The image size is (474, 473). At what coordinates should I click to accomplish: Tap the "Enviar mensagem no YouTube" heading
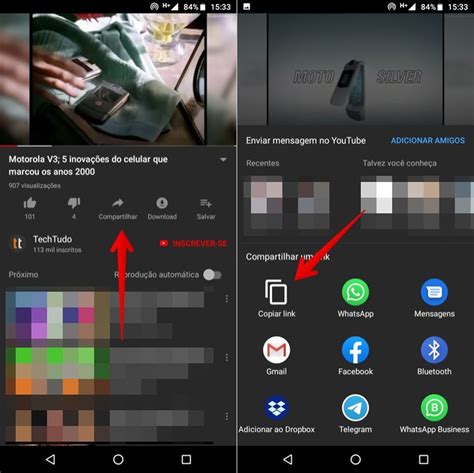click(306, 141)
